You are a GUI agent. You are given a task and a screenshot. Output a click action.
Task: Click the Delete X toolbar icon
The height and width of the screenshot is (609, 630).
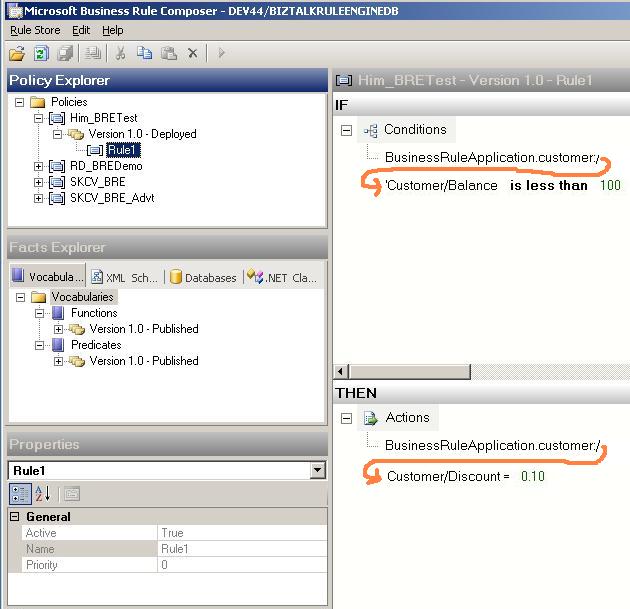[x=193, y=53]
